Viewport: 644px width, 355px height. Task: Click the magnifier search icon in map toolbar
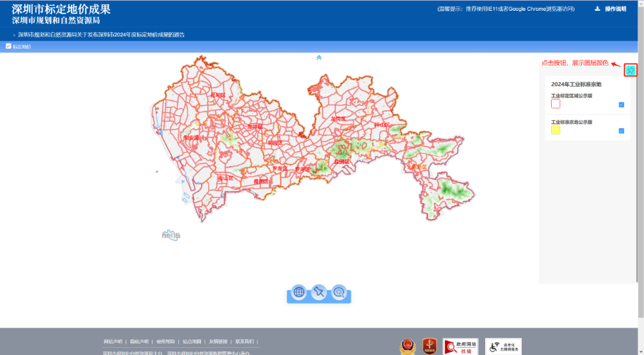tap(338, 291)
